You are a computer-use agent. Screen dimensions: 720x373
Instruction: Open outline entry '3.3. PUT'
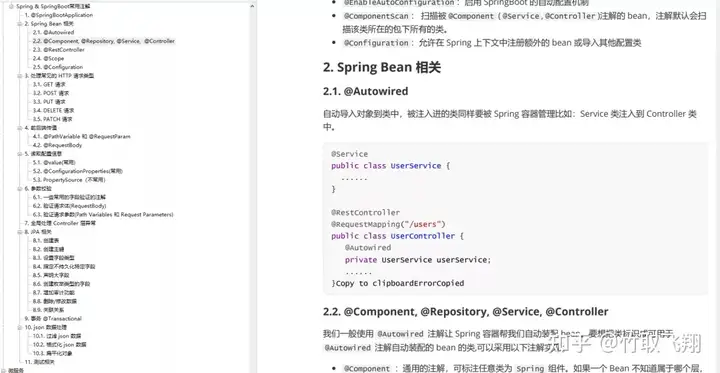[x=49, y=102]
